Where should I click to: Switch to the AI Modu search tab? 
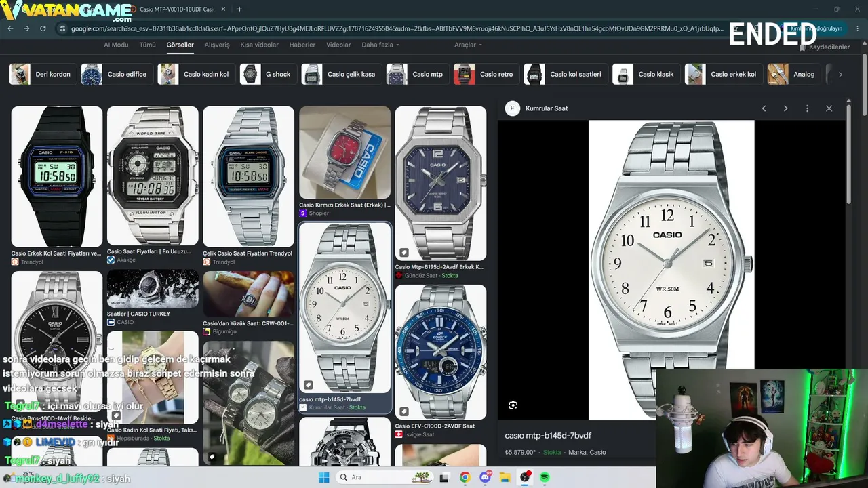(x=116, y=45)
